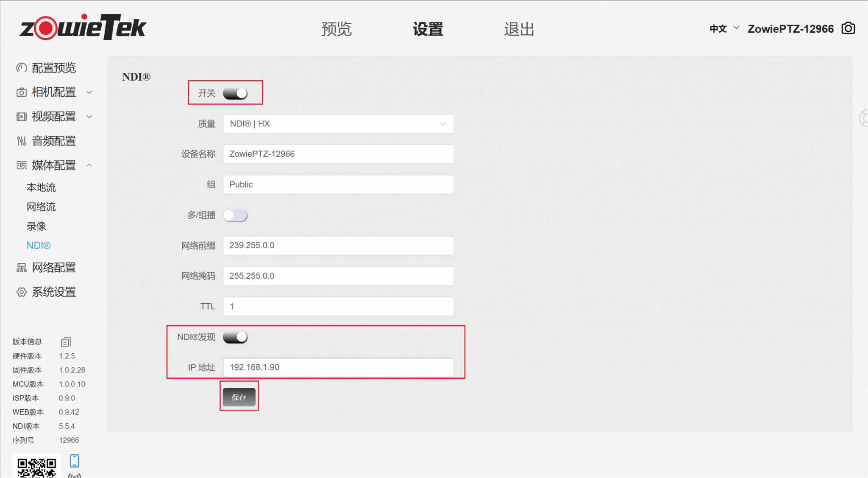Click the camera snapshot icon at top right
This screenshot has height=478, width=868.
click(x=848, y=28)
